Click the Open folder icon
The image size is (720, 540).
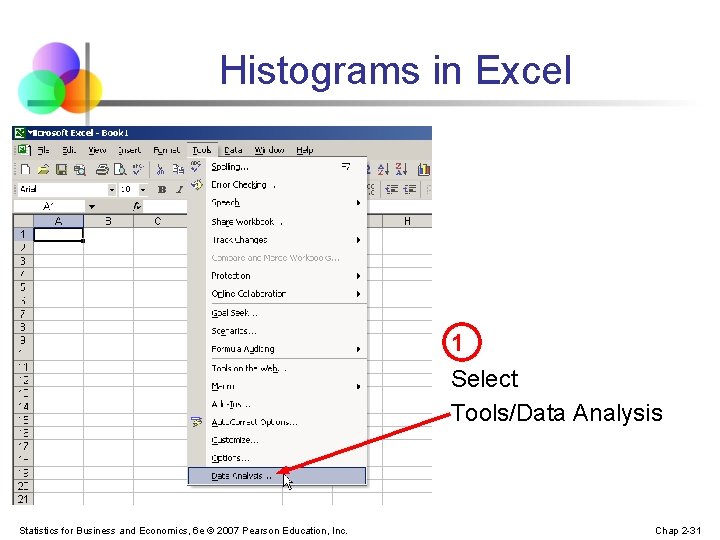43,169
